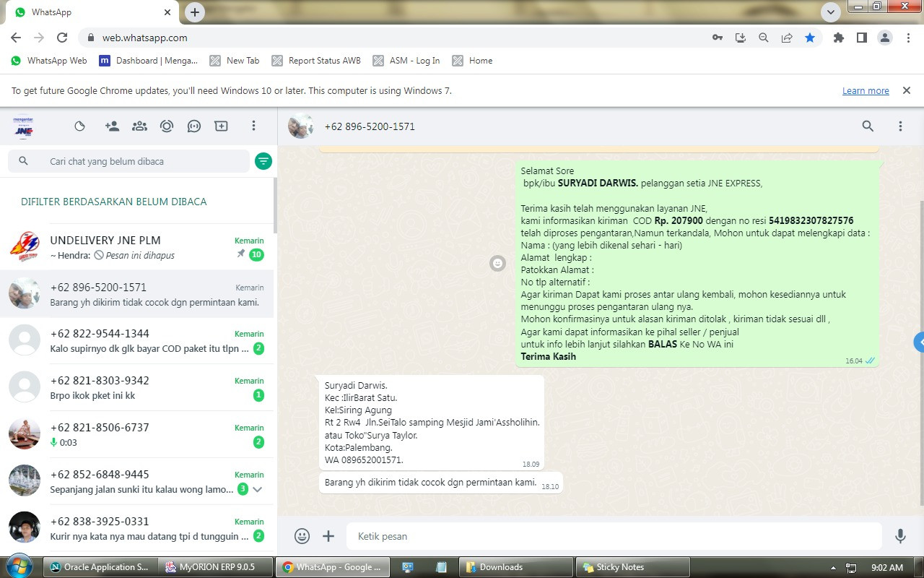
Task: Open chat +62 821-8303-9342
Action: (x=137, y=387)
